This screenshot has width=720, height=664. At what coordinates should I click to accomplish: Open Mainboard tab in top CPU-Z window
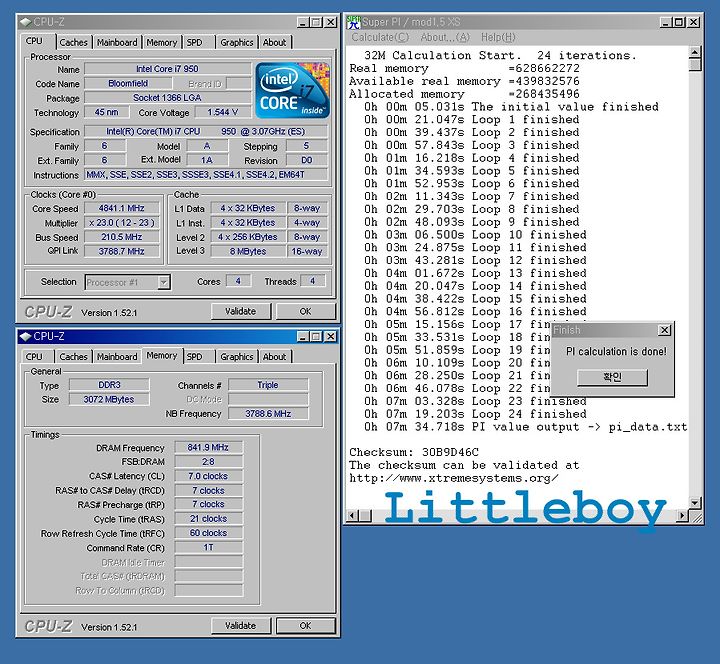(117, 42)
